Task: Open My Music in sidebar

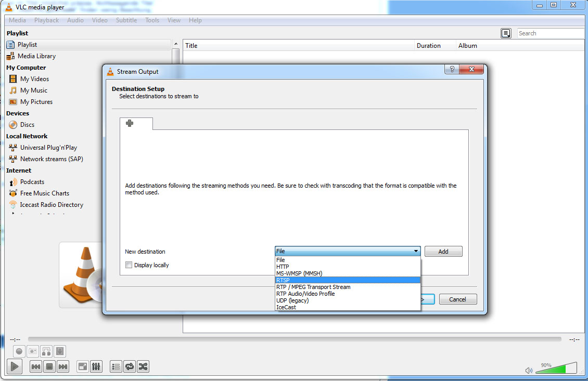Action: pos(34,90)
